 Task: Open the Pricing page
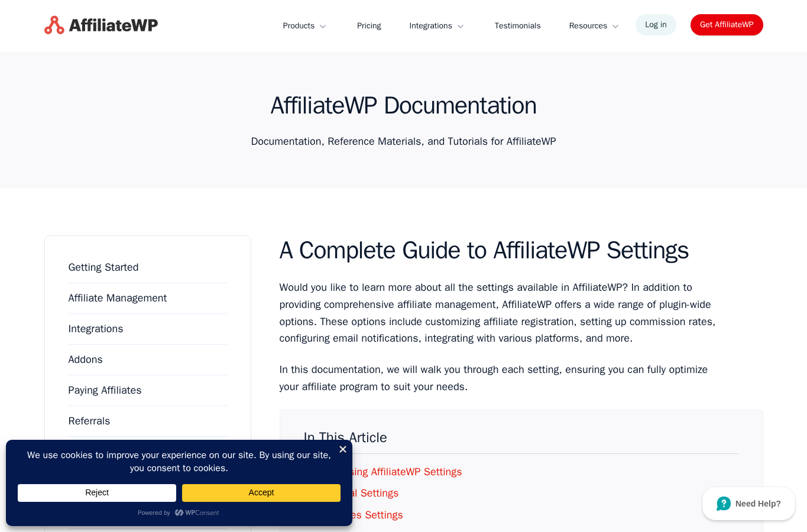[x=369, y=26]
